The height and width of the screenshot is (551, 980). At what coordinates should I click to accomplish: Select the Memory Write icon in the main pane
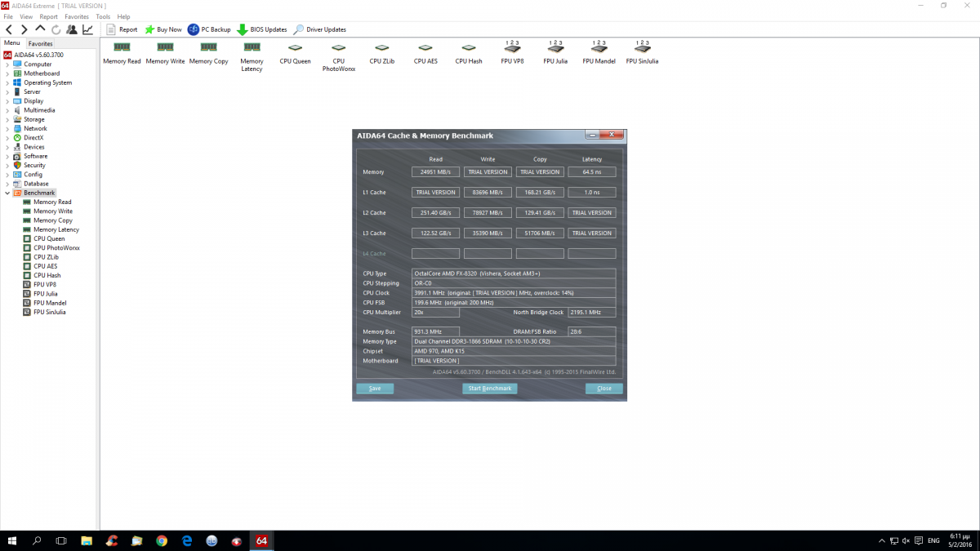pos(165,53)
